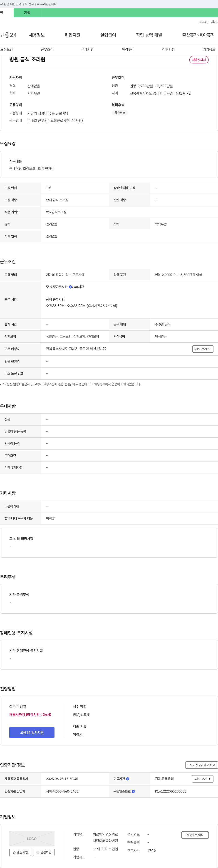Click the 관심기업 button
The width and height of the screenshot is (218, 868).
point(20,852)
